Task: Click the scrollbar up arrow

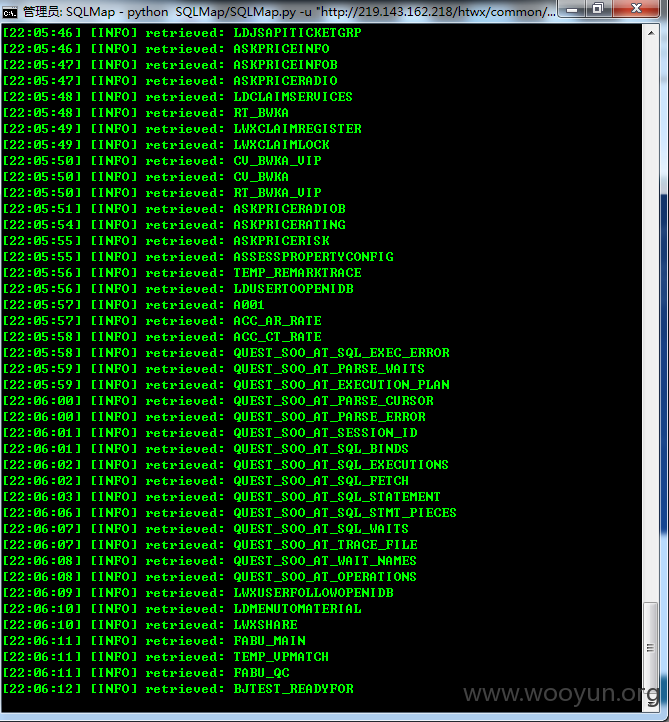Action: click(651, 33)
